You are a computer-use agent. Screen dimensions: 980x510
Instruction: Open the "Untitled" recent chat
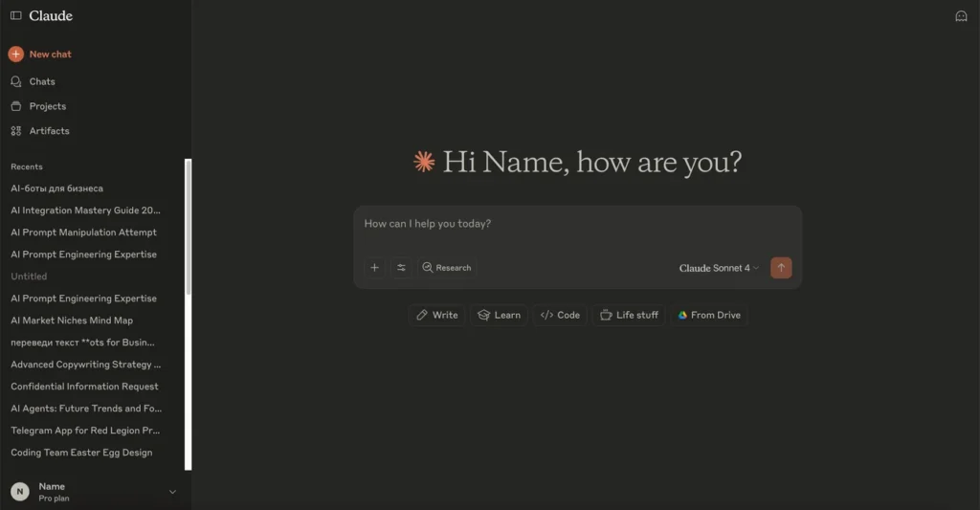29,277
